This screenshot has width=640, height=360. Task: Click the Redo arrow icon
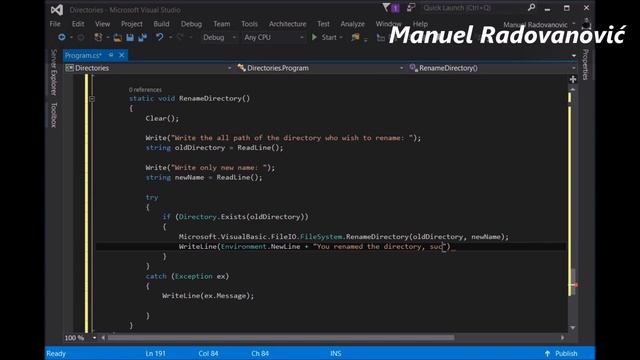click(180, 37)
